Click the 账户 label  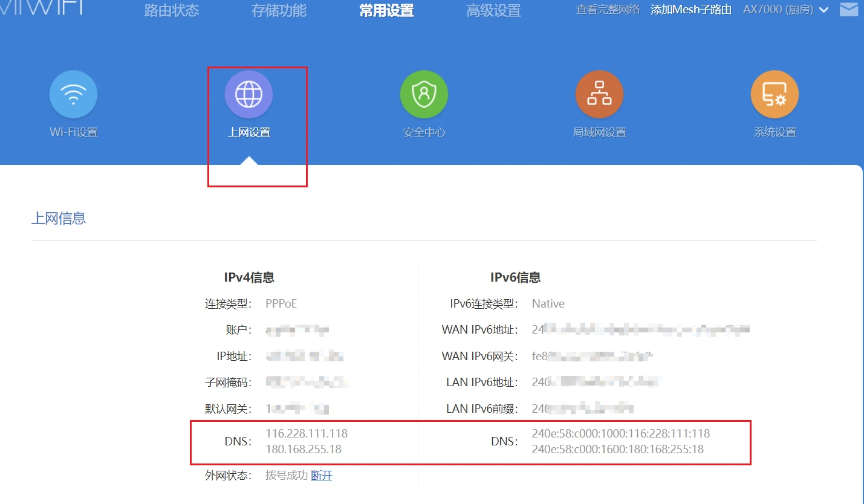(239, 330)
